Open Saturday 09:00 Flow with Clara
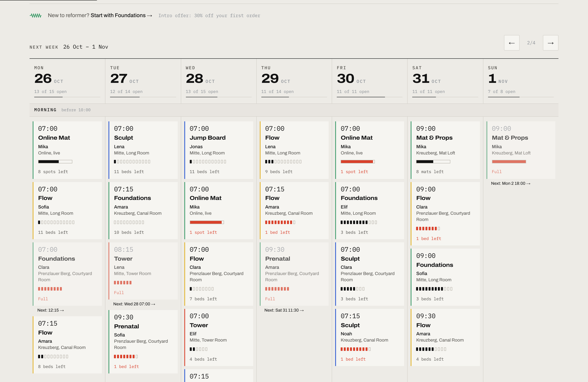The image size is (588, 382). click(x=445, y=214)
